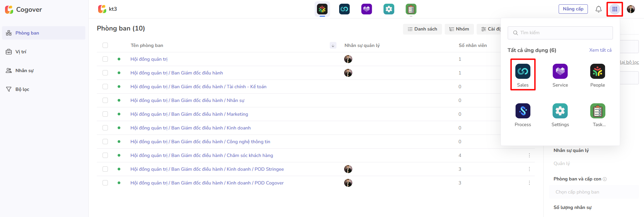The height and width of the screenshot is (217, 644).
Task: Click the notification bell icon
Action: [x=598, y=9]
